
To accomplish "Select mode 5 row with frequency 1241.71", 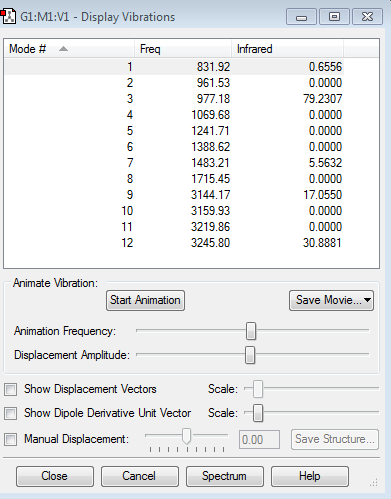I will tap(174, 131).
